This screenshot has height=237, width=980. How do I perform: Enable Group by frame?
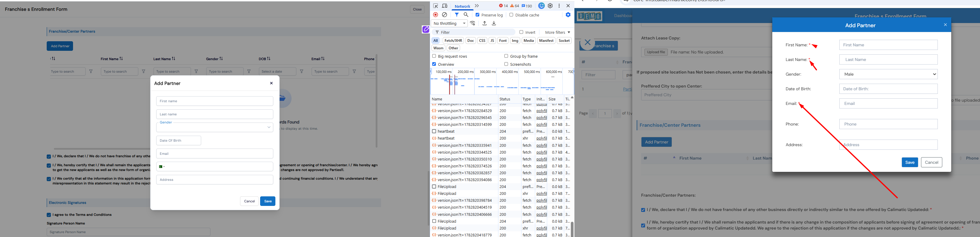pos(506,56)
